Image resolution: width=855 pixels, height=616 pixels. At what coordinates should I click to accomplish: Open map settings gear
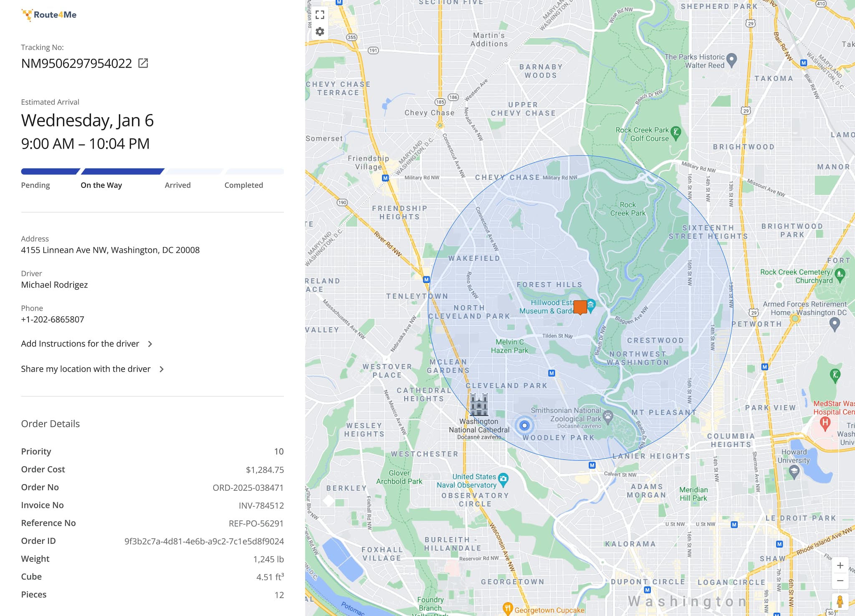tap(320, 32)
